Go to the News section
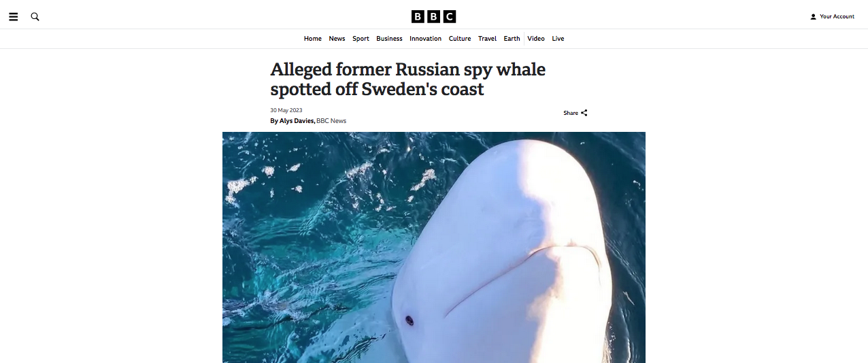This screenshot has width=868, height=363. [x=337, y=39]
